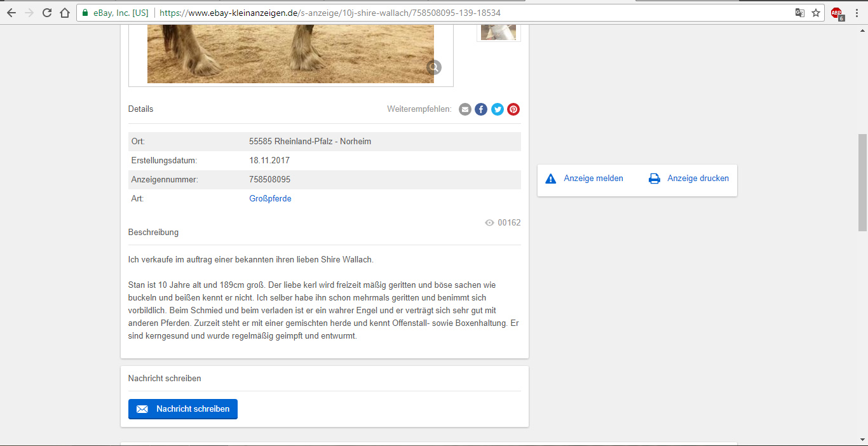Share listing on Facebook
This screenshot has width=868, height=446.
point(481,109)
